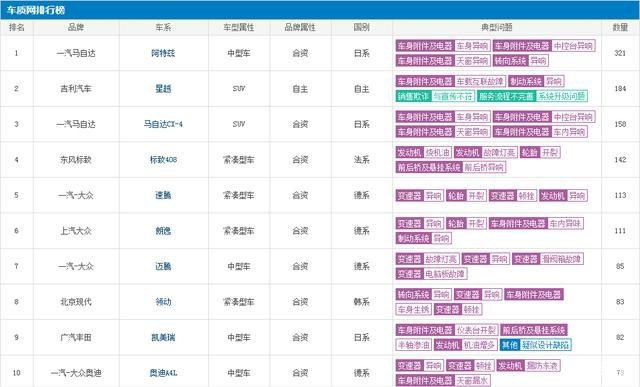Click the 发动机 机油增多 tag
Viewport: 640px width, 387px height.
point(466,345)
